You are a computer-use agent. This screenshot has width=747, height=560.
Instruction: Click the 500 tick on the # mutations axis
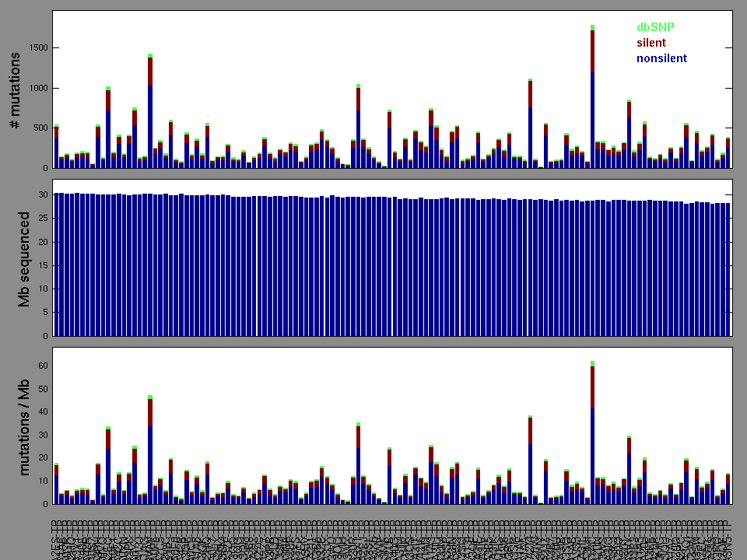(x=41, y=128)
